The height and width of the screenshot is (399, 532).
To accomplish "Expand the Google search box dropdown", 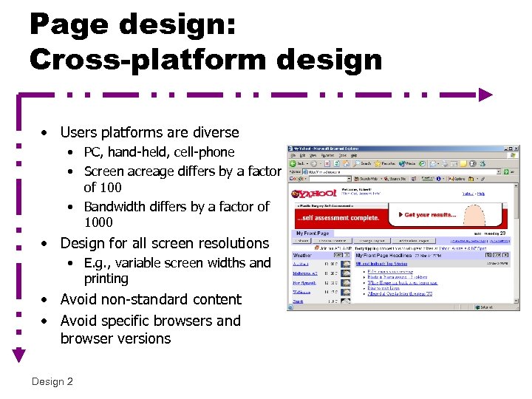I will tap(349, 179).
